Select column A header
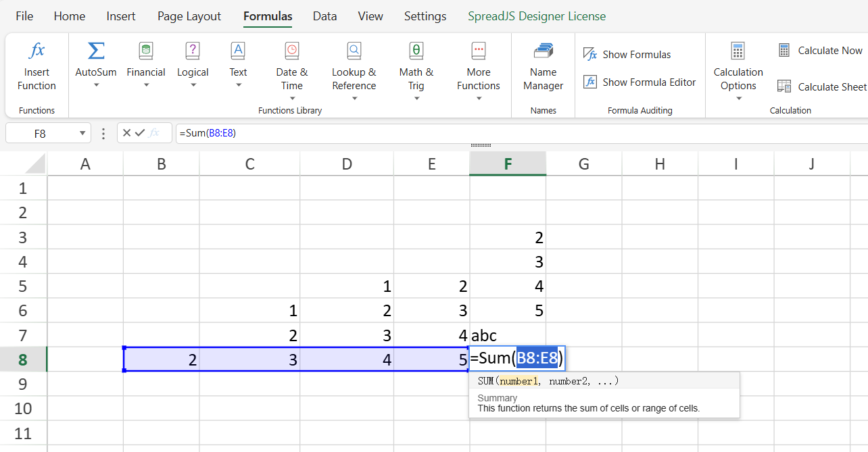 pyautogui.click(x=85, y=164)
